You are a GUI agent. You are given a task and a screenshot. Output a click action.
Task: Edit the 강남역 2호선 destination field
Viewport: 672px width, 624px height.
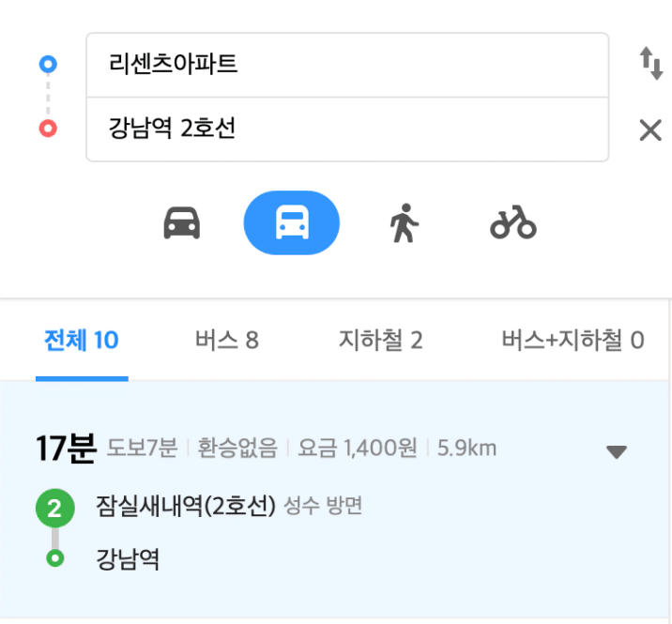tap(347, 129)
